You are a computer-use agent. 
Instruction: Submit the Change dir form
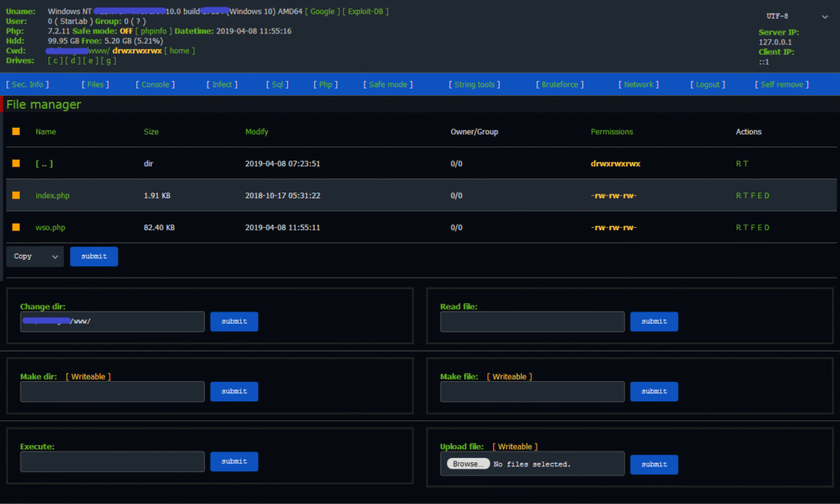[x=234, y=321]
